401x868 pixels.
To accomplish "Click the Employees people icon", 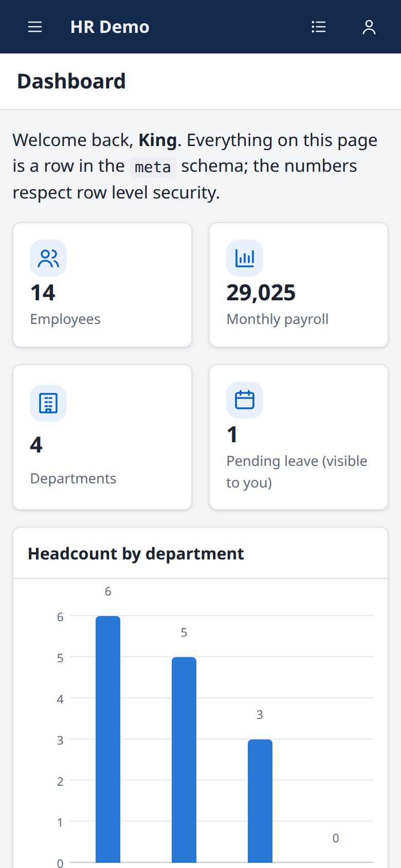I will point(48,258).
